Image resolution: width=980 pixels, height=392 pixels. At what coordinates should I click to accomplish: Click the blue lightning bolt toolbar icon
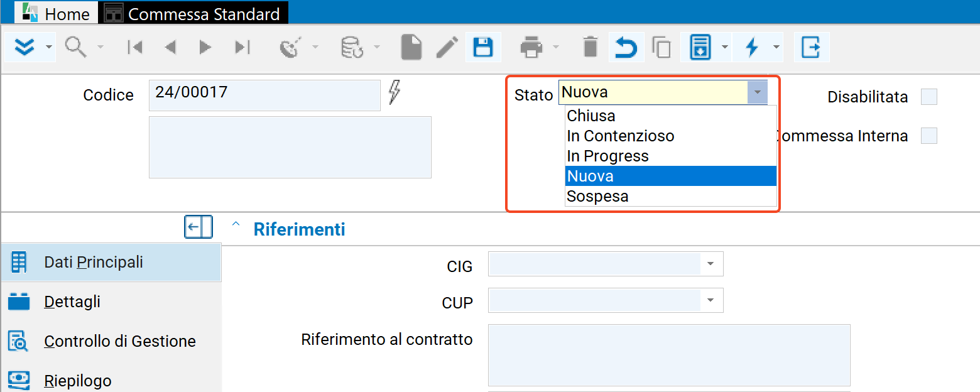click(x=752, y=47)
